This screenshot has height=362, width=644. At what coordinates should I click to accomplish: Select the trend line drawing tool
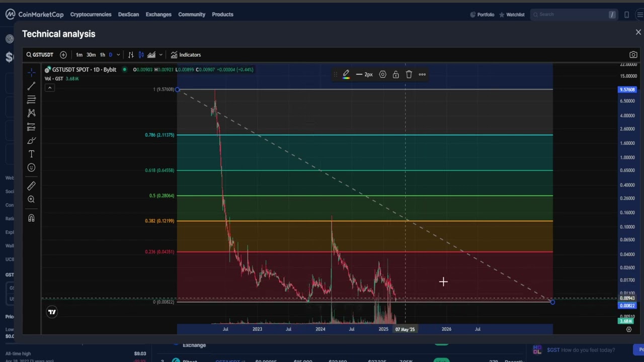click(x=31, y=86)
